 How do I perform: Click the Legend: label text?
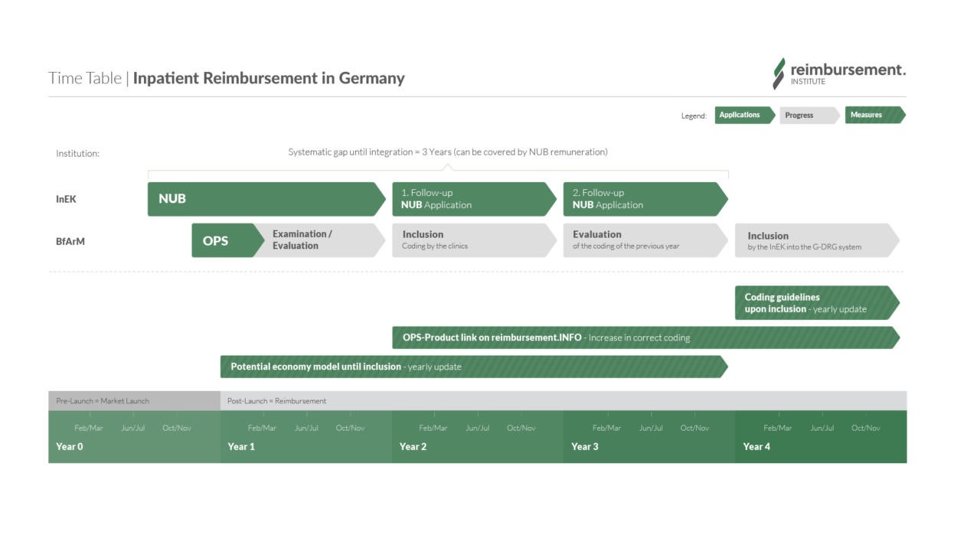point(694,116)
